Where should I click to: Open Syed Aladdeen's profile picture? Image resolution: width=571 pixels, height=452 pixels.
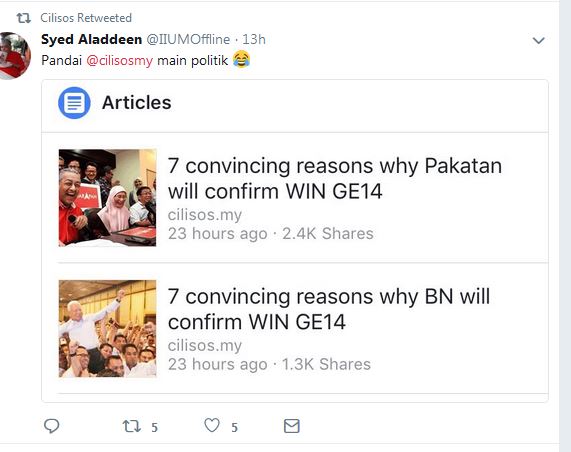point(14,55)
